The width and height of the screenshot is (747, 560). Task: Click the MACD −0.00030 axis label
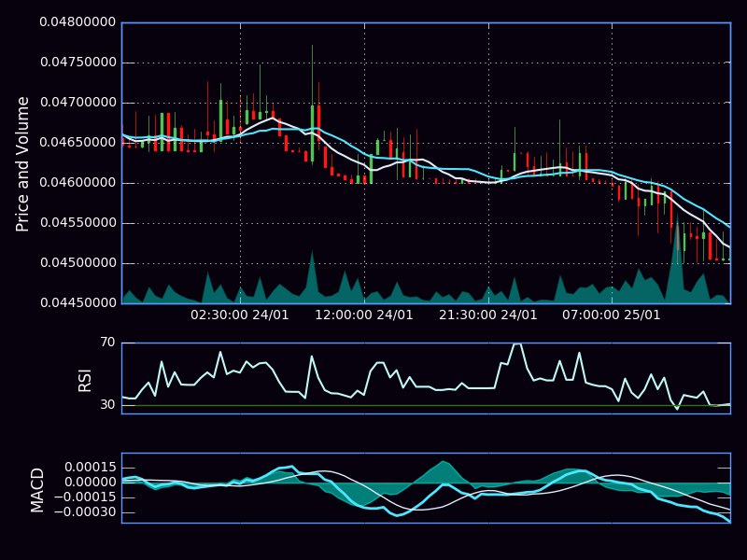(85, 512)
